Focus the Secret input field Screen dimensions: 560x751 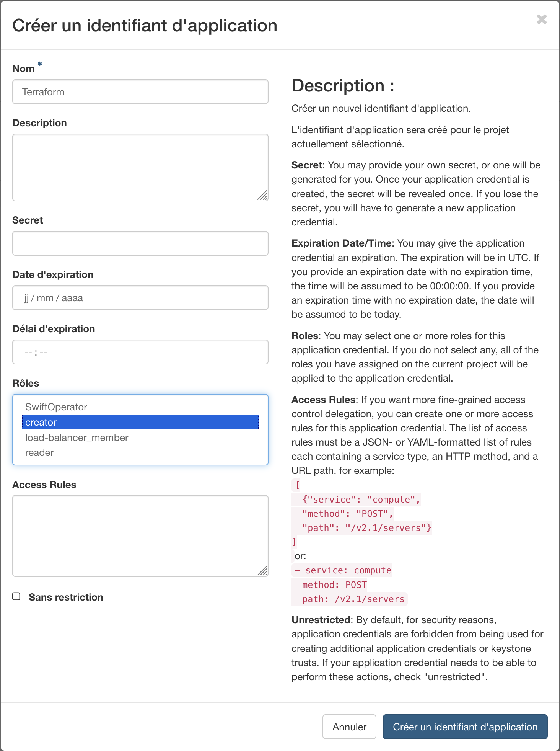tap(140, 243)
